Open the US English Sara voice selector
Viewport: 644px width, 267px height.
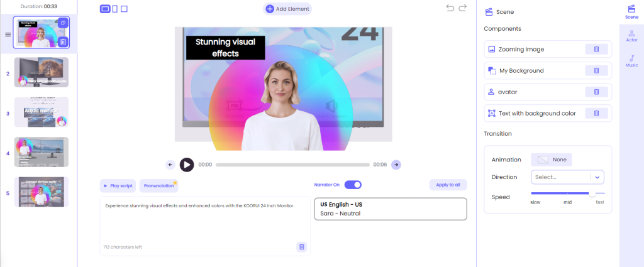click(391, 209)
